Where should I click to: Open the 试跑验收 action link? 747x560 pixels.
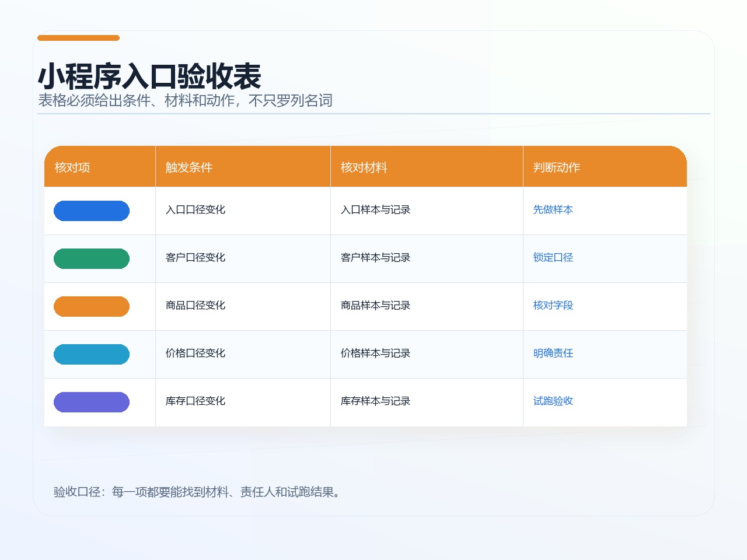click(553, 401)
